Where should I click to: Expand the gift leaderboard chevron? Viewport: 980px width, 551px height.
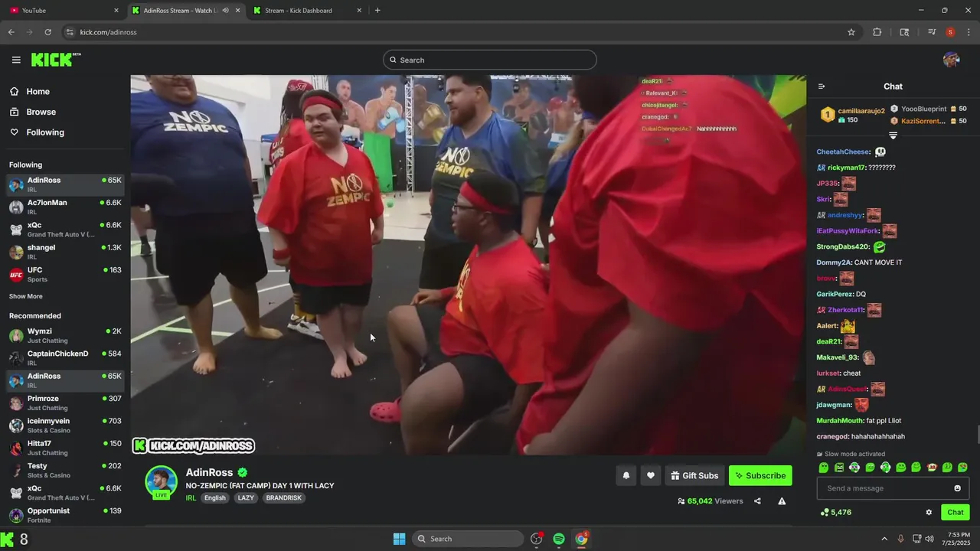[893, 135]
